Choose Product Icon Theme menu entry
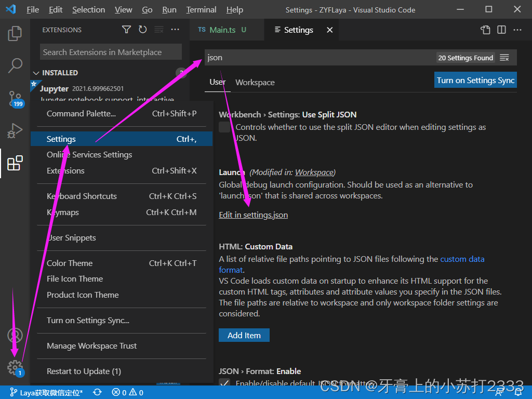Screen dimensions: 532x399 coord(122,295)
